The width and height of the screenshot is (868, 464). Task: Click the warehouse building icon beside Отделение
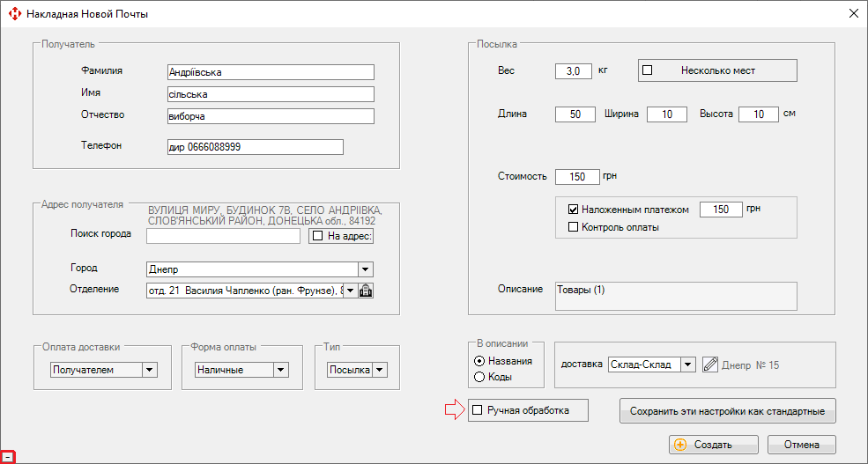click(367, 291)
